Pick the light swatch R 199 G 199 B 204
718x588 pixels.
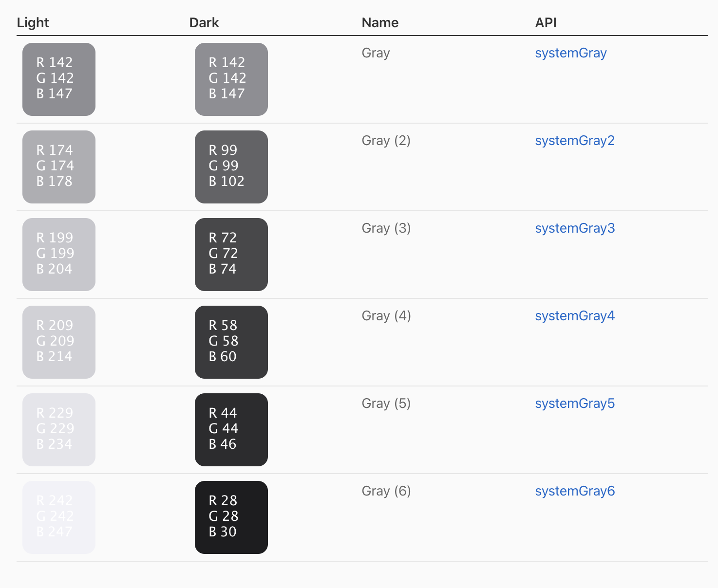(x=59, y=255)
